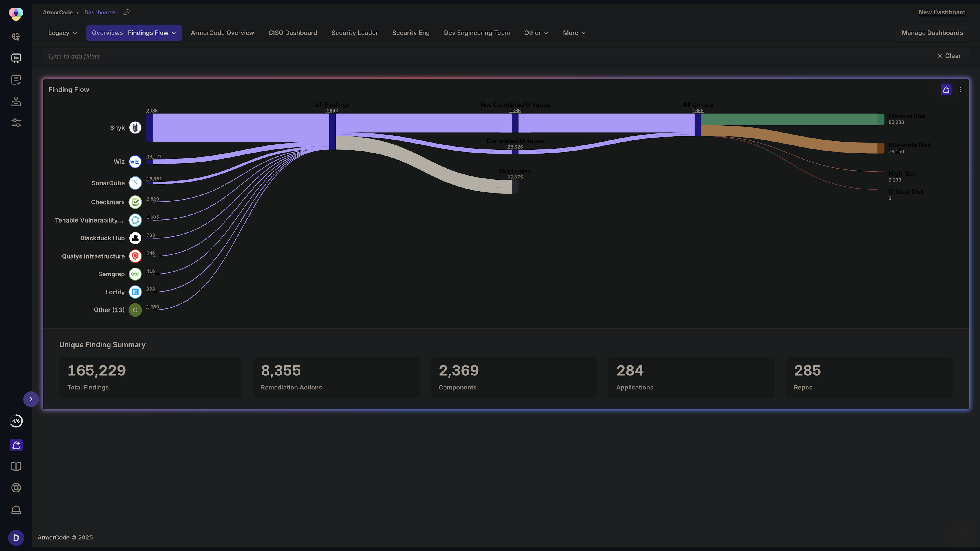Open the joystick-shaped sidebar icon
Screen dimensions: 980x551
coord(16,101)
